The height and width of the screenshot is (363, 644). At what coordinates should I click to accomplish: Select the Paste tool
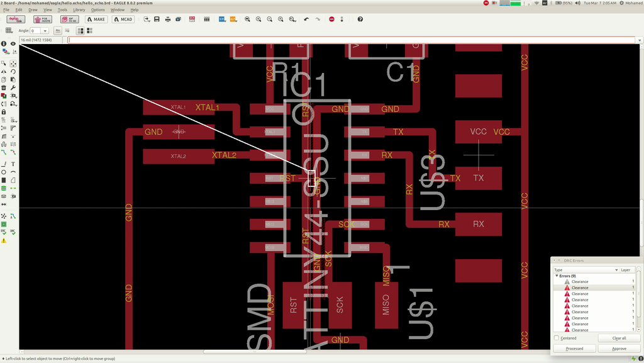pyautogui.click(x=13, y=80)
